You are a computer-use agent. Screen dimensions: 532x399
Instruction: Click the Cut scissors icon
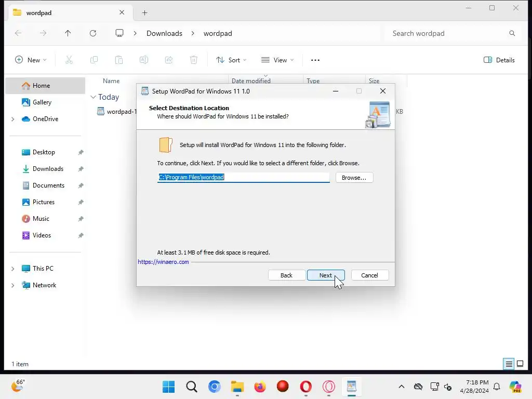[x=69, y=60]
